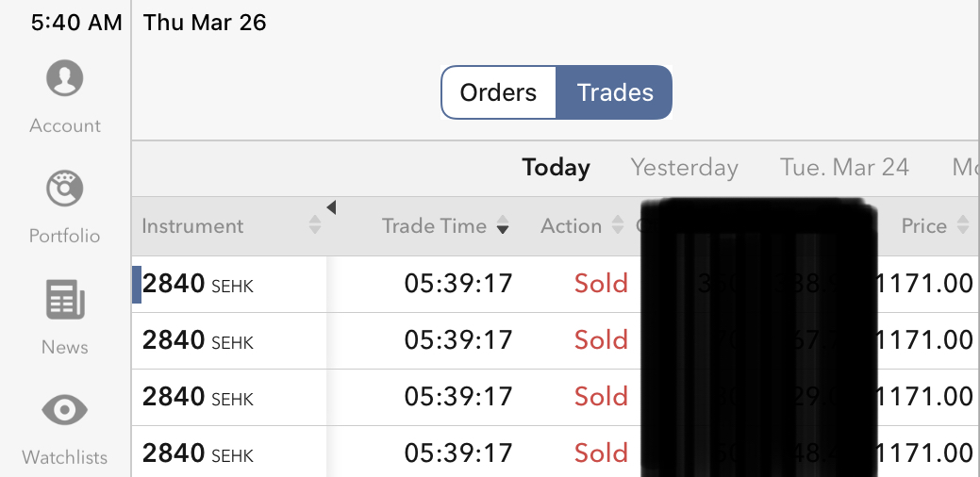Sort by Instrument column arrows
This screenshot has width=980, height=477.
point(315,226)
